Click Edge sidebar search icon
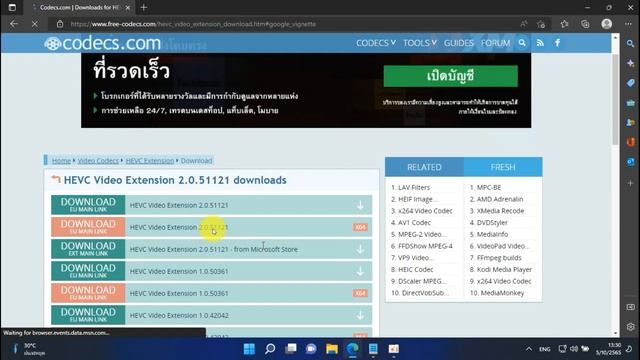This screenshot has height=360, width=640. click(631, 43)
